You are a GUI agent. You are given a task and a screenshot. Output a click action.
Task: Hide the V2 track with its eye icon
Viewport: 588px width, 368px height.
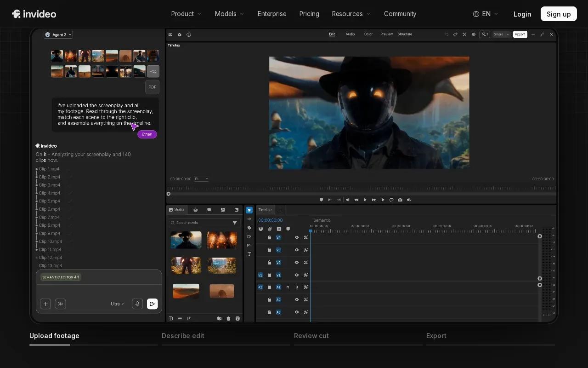click(x=297, y=262)
